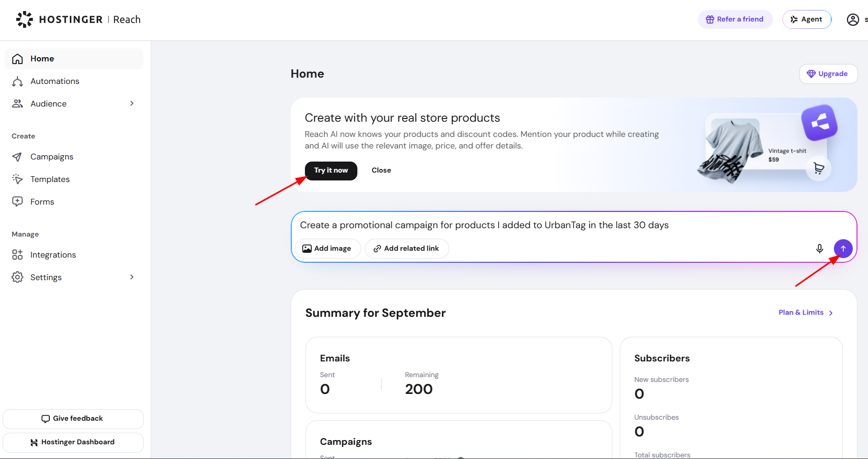The width and height of the screenshot is (868, 459).
Task: Click the purple Reach AI badge icon
Action: (x=819, y=123)
